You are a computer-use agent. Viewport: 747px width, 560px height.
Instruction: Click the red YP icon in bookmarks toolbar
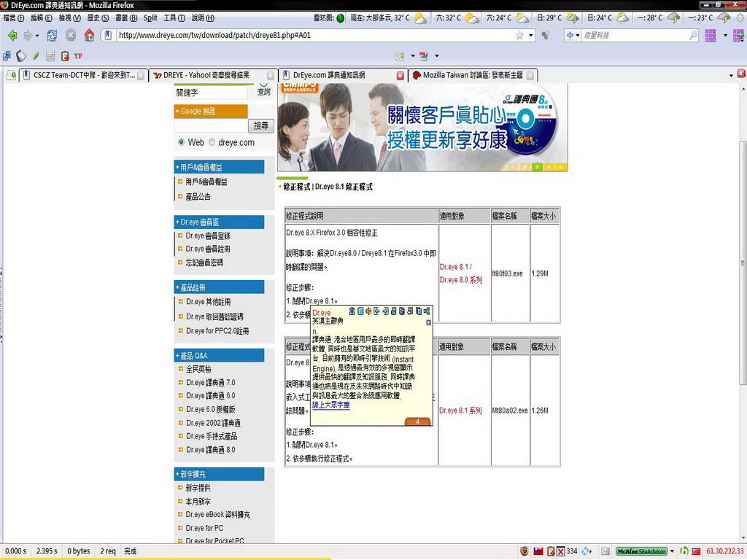pos(78,55)
